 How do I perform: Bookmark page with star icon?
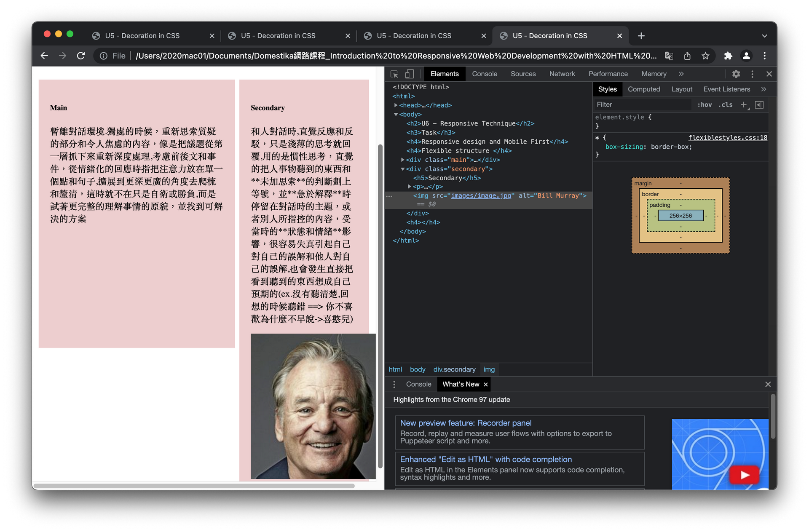[705, 56]
